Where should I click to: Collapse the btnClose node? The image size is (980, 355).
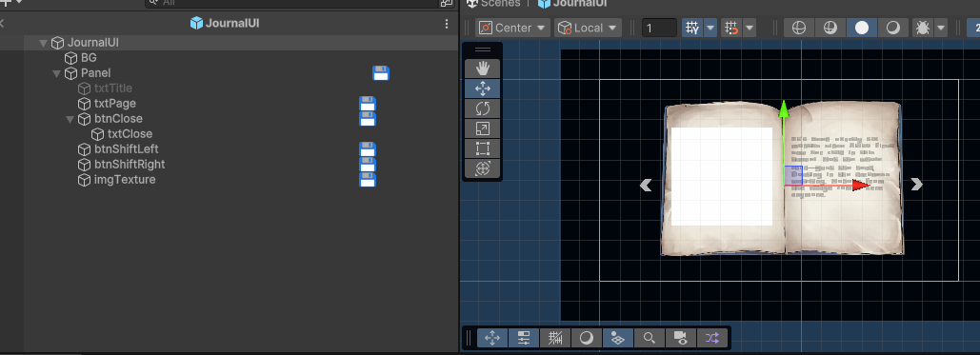pyautogui.click(x=70, y=119)
